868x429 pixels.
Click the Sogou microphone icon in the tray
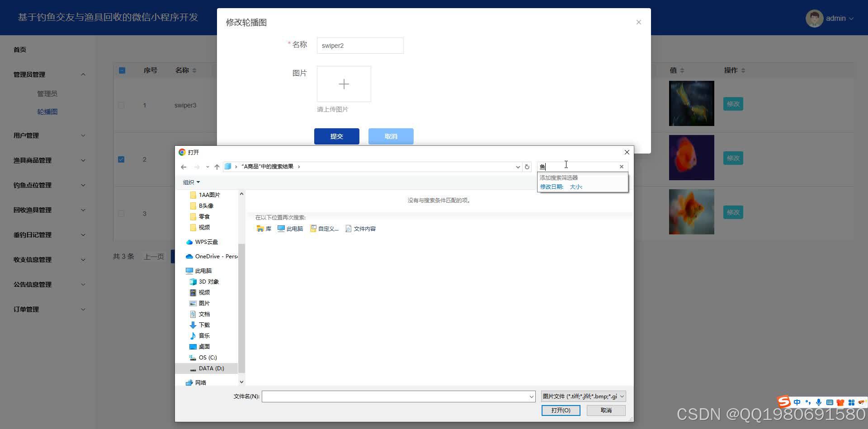click(819, 402)
